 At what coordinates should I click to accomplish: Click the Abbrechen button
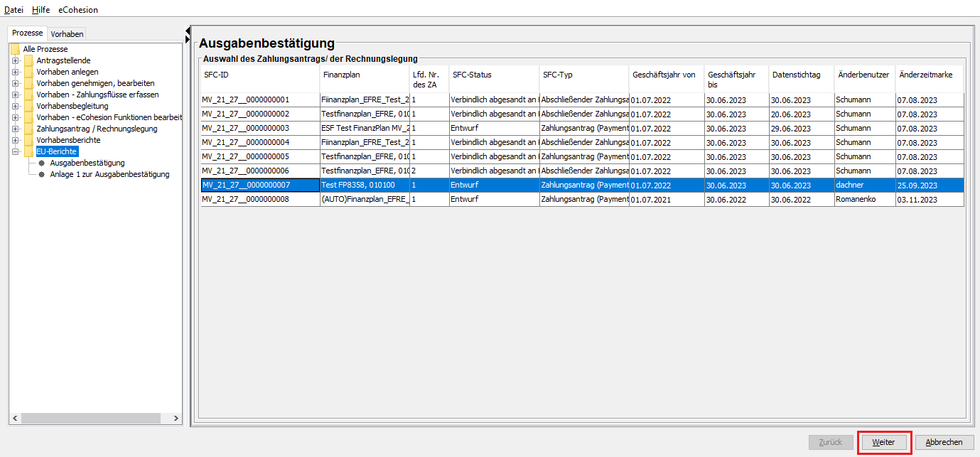coord(944,442)
